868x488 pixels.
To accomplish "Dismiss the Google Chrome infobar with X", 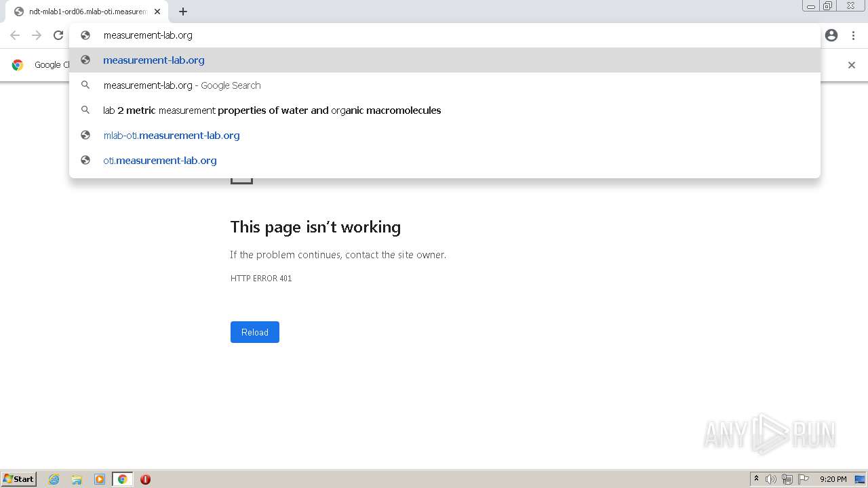I will 852,65.
